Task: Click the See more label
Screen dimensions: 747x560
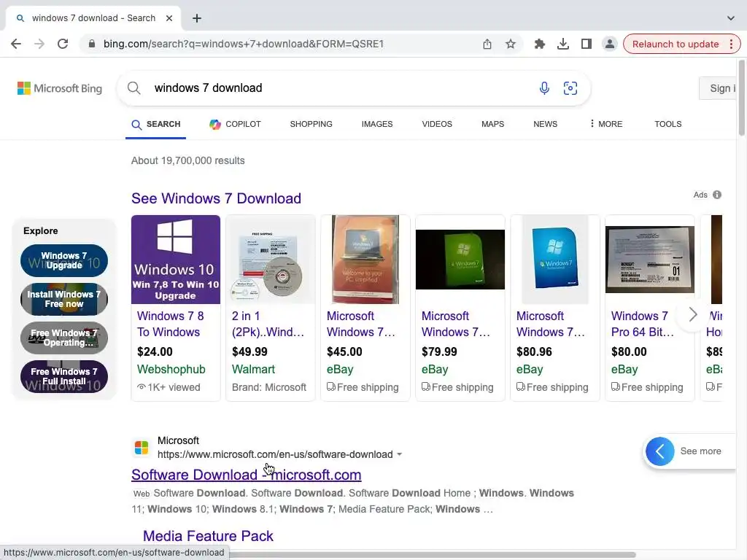Action: click(700, 451)
